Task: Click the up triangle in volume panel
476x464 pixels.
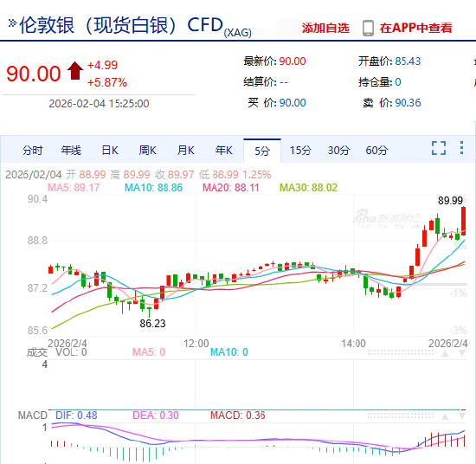Action: tap(445, 353)
